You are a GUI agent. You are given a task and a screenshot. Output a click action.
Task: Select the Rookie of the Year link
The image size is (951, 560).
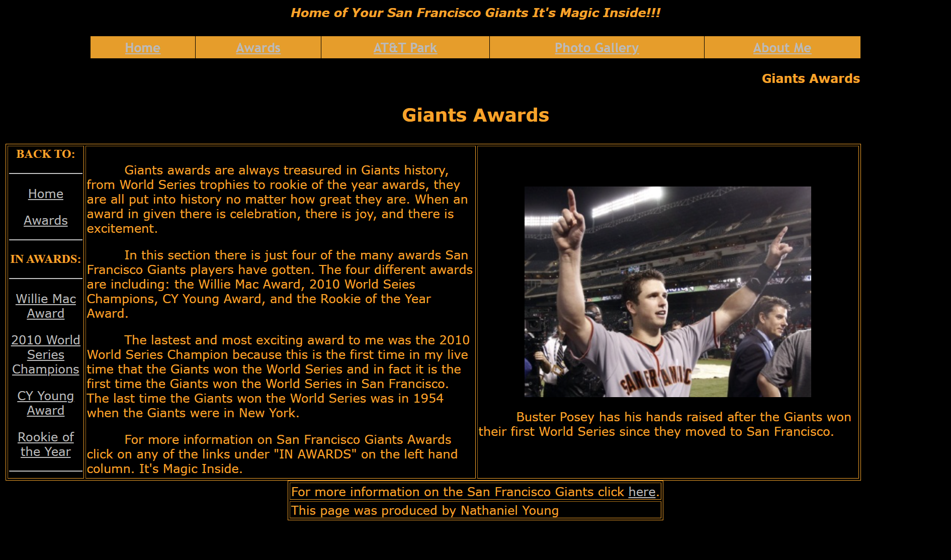45,444
